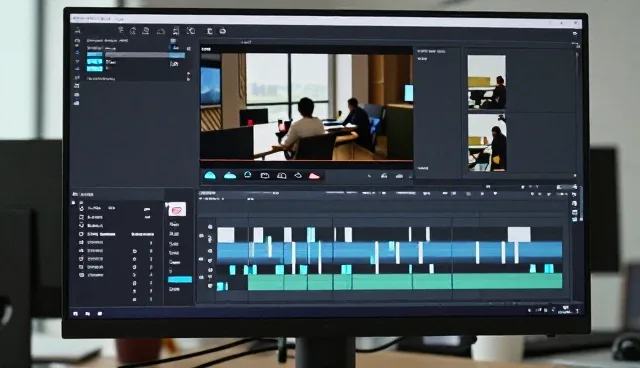Select the rightmost green clip on the bottom track
The height and width of the screenshot is (368, 640).
coord(507,282)
